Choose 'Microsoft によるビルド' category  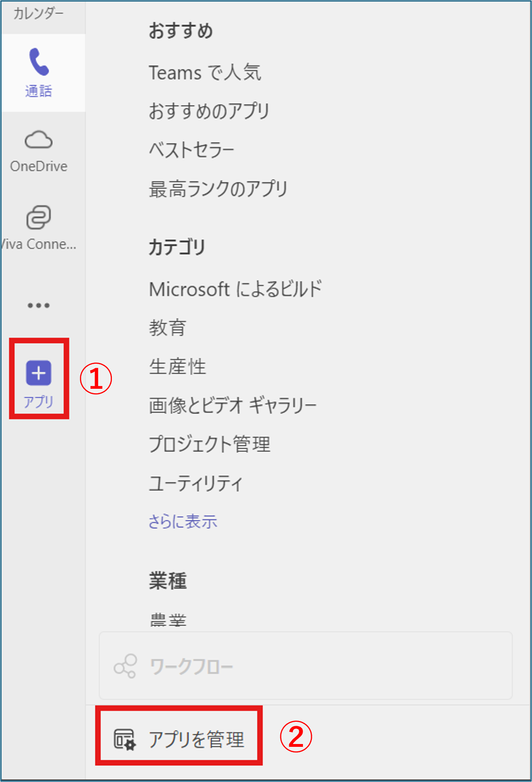(235, 289)
